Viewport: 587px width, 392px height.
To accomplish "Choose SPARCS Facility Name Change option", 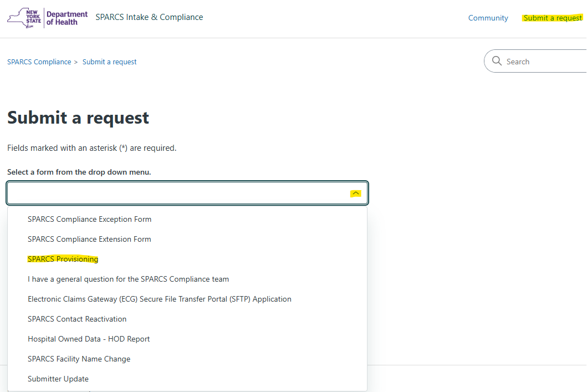I will (187, 359).
